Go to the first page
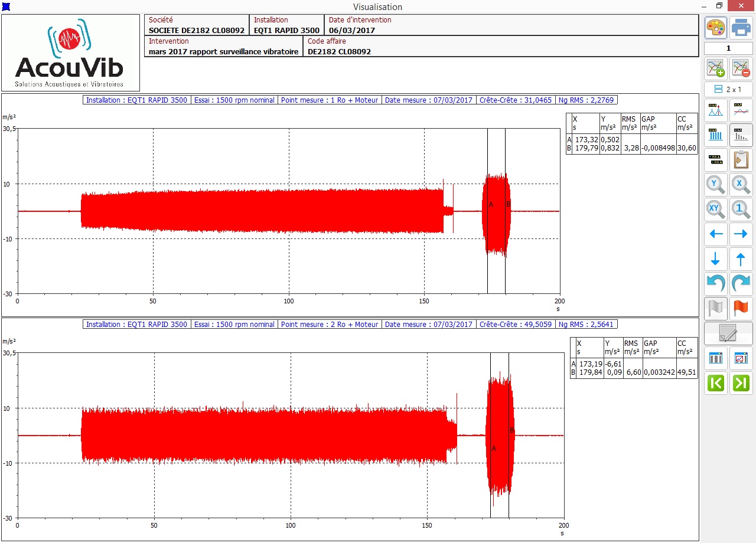 point(716,382)
